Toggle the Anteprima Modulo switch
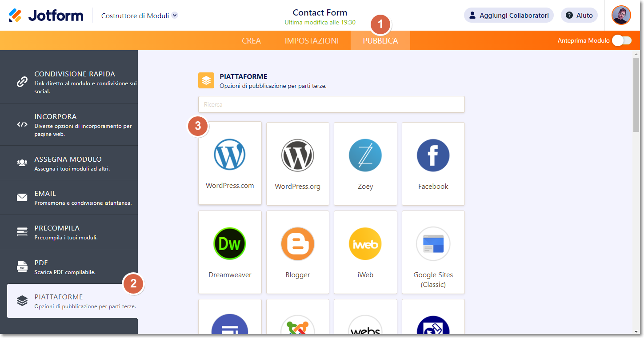Viewport: 644px width, 338px height. [x=621, y=40]
